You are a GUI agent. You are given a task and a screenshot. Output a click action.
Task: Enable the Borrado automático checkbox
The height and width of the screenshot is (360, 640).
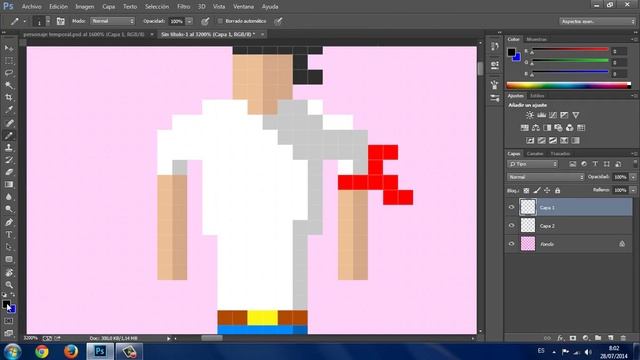tap(220, 21)
